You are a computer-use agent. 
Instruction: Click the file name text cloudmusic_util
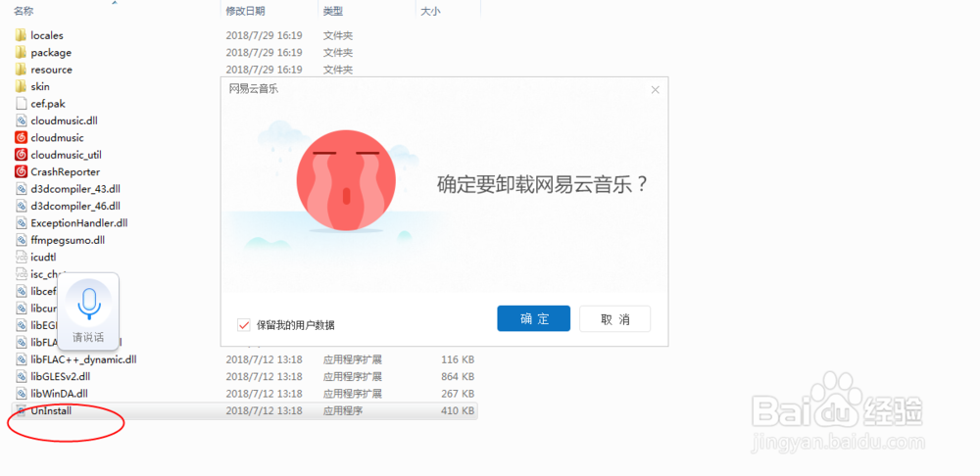(66, 155)
